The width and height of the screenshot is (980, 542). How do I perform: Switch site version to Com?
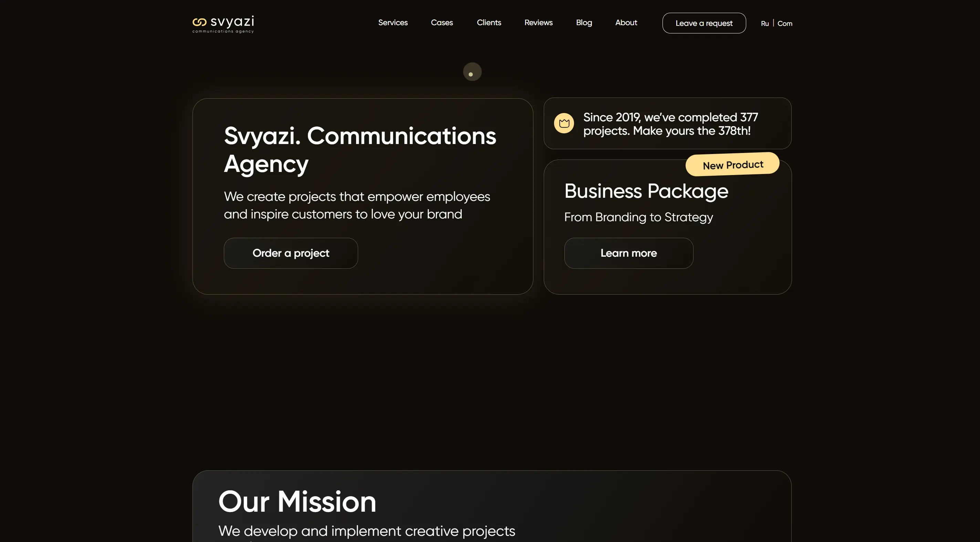[x=785, y=23]
